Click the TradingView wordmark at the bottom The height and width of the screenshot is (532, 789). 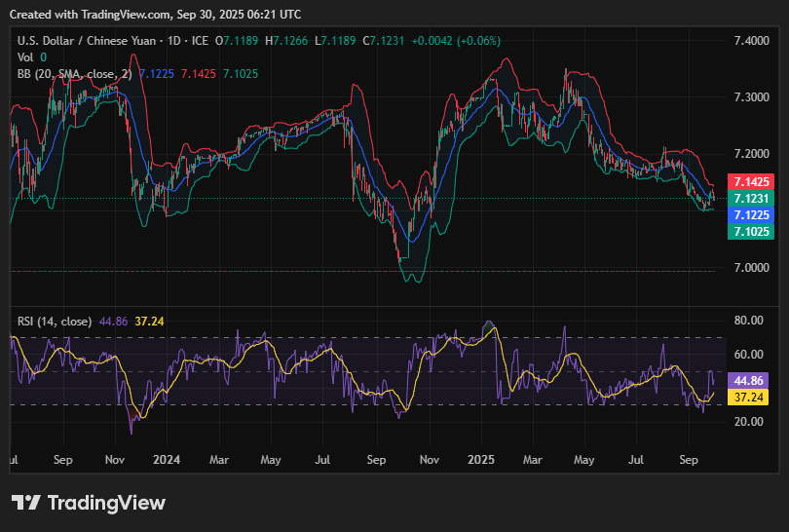point(106,503)
